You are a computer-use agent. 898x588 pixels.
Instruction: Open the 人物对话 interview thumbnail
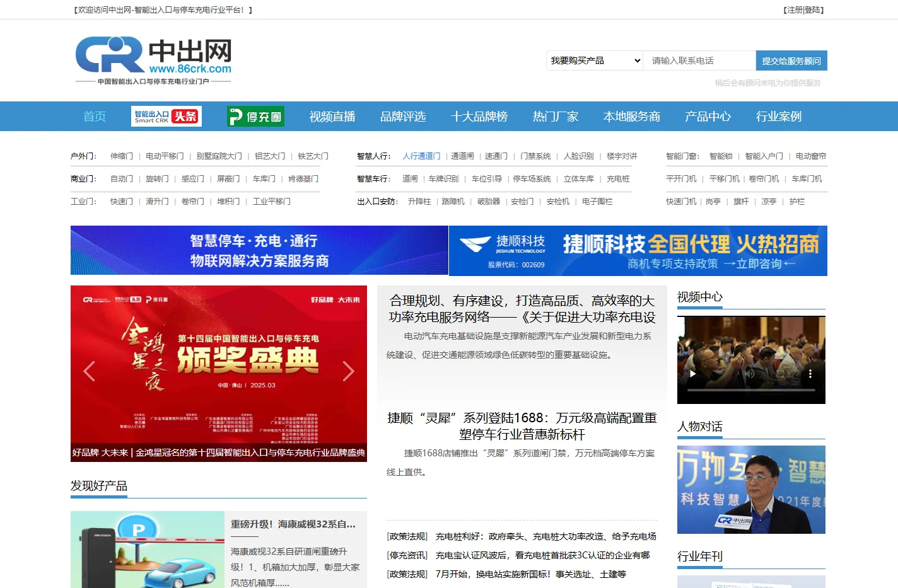pos(751,490)
